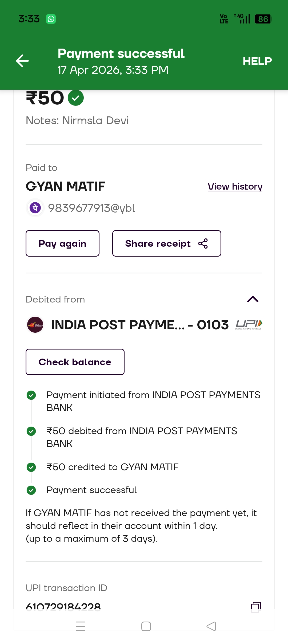Open Android recent apps menu button

[81, 626]
